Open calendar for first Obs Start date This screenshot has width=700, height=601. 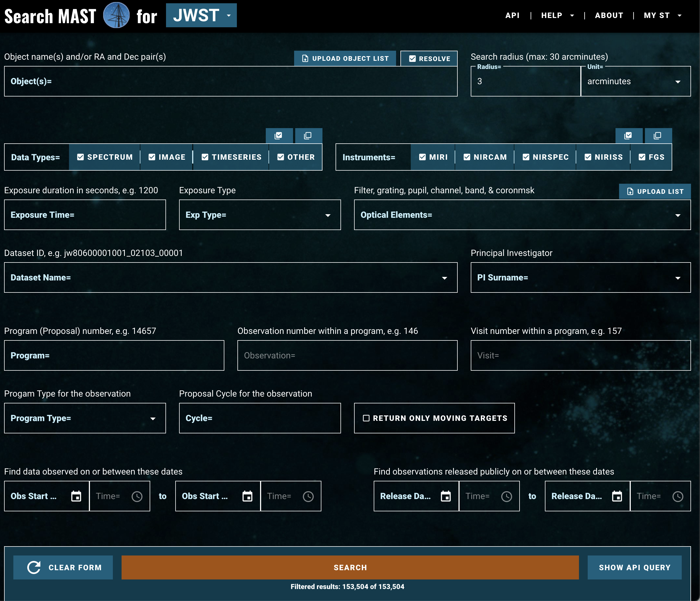(76, 496)
